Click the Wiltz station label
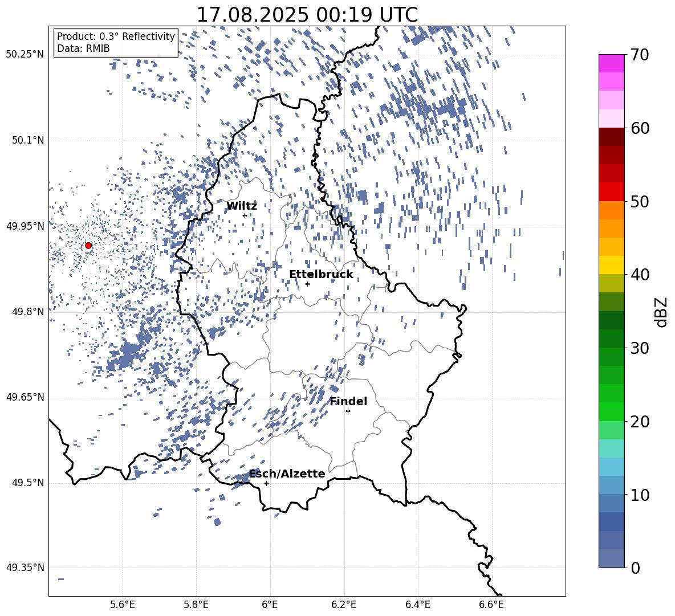The width and height of the screenshot is (675, 616). 242,206
